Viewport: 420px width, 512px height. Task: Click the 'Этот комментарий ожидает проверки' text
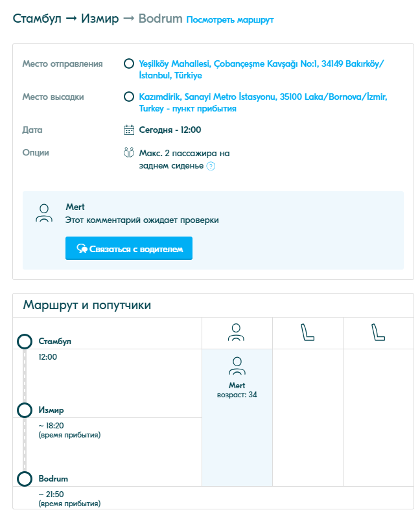(142, 220)
